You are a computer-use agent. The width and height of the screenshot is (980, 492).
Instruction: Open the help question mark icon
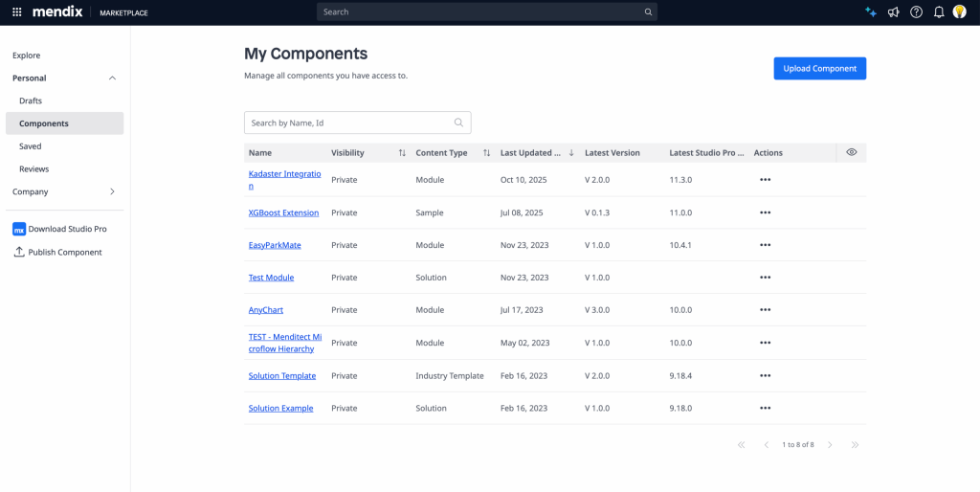tap(916, 12)
